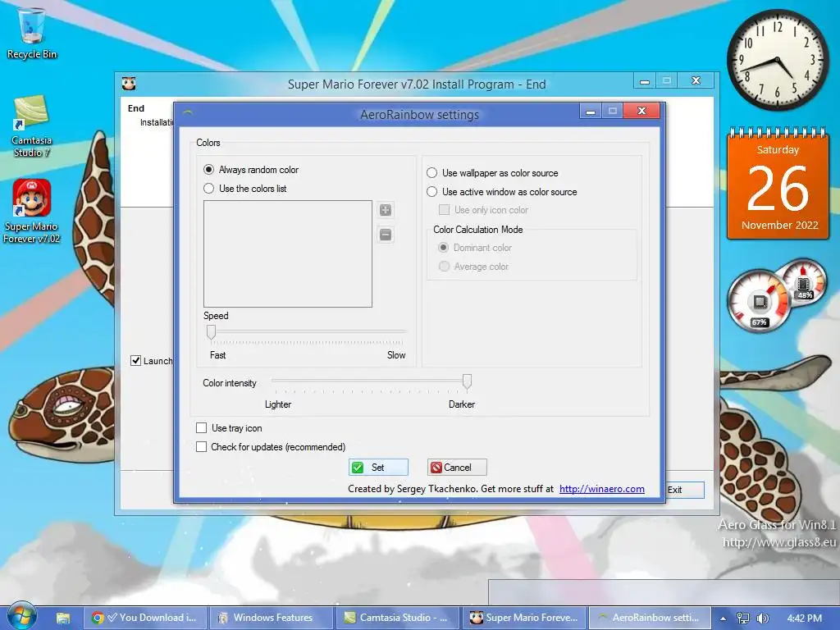Click the AeroRainbow title bar icon
The image size is (840, 630).
[x=188, y=113]
